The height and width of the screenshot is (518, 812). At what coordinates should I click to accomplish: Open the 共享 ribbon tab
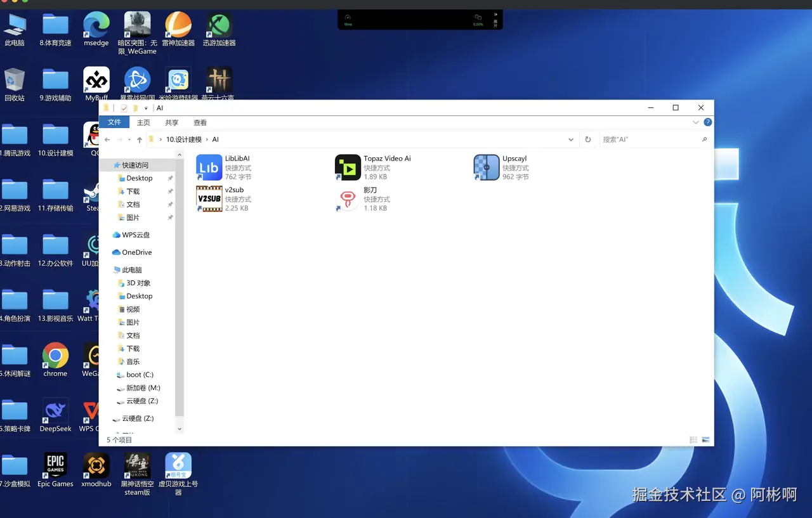[x=172, y=122]
